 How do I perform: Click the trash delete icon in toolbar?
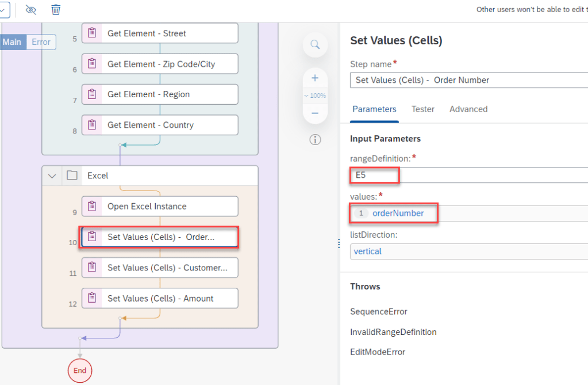coord(56,10)
